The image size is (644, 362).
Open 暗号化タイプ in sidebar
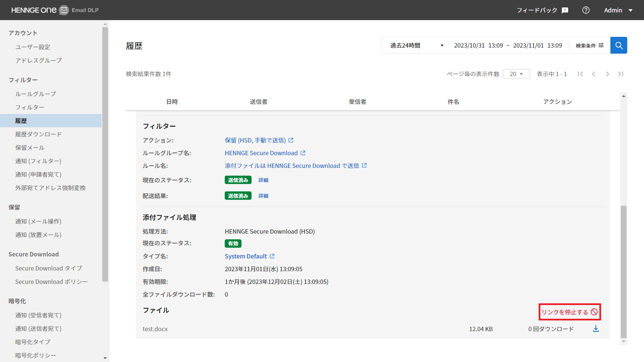pyautogui.click(x=33, y=342)
